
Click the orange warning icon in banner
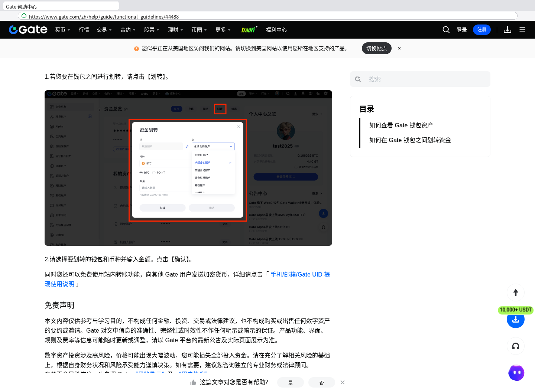pyautogui.click(x=136, y=49)
